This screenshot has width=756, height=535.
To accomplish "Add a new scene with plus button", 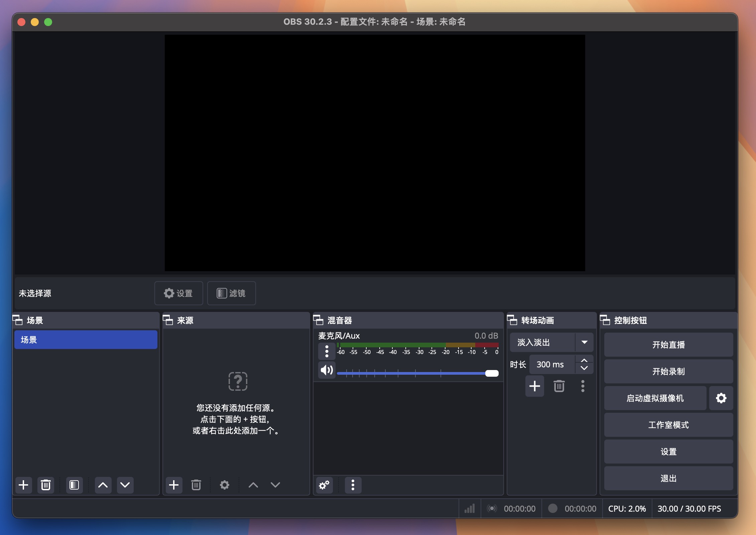I will [23, 485].
